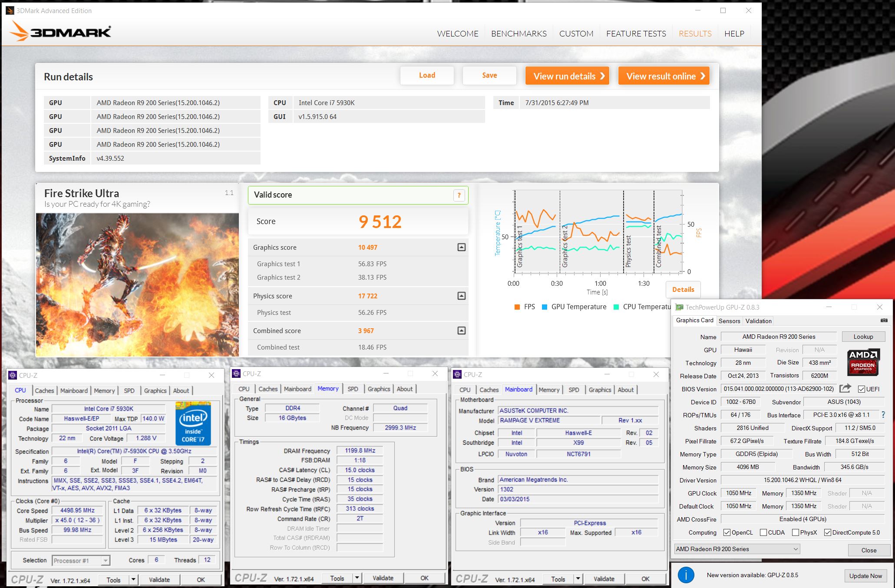Open the HELP section in 3DMark
Screen dimensions: 895x588
734,33
